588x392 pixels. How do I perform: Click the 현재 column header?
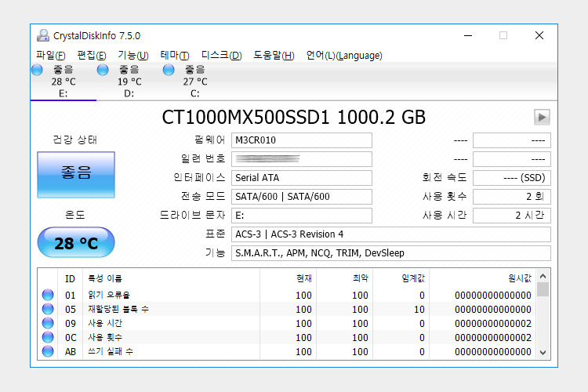point(289,279)
